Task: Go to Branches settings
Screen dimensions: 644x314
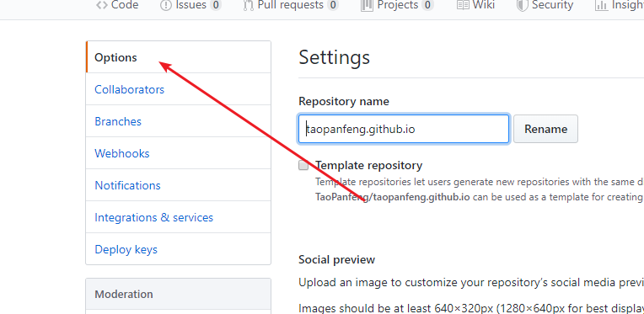Action: (x=178, y=121)
